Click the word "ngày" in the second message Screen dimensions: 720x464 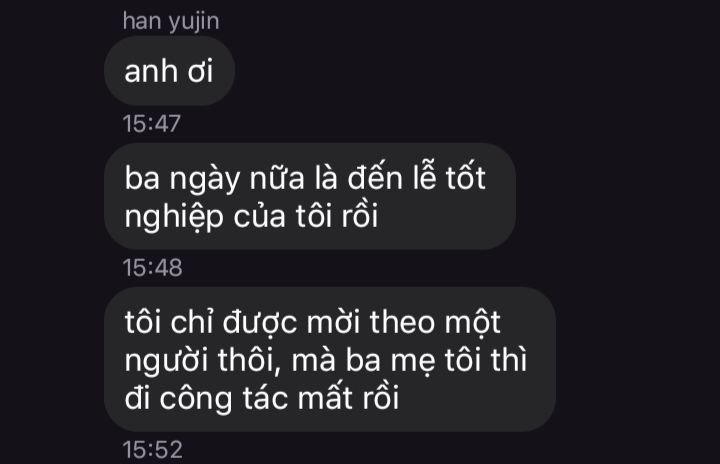pyautogui.click(x=205, y=180)
